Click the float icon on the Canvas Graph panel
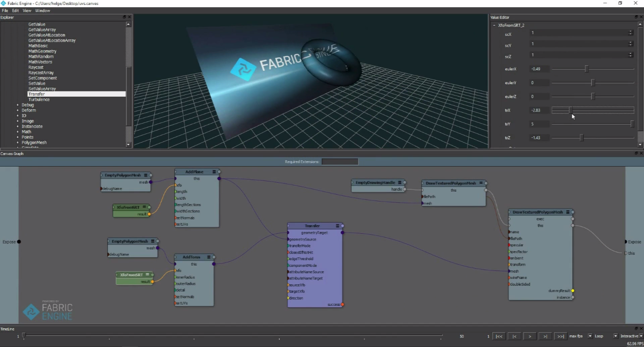The width and height of the screenshot is (644, 347). point(636,154)
